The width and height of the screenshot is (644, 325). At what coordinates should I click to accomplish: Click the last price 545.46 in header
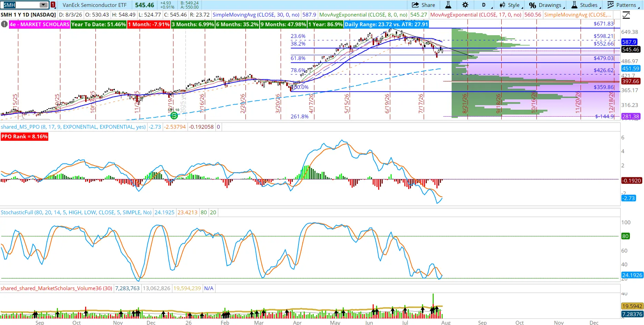click(144, 5)
